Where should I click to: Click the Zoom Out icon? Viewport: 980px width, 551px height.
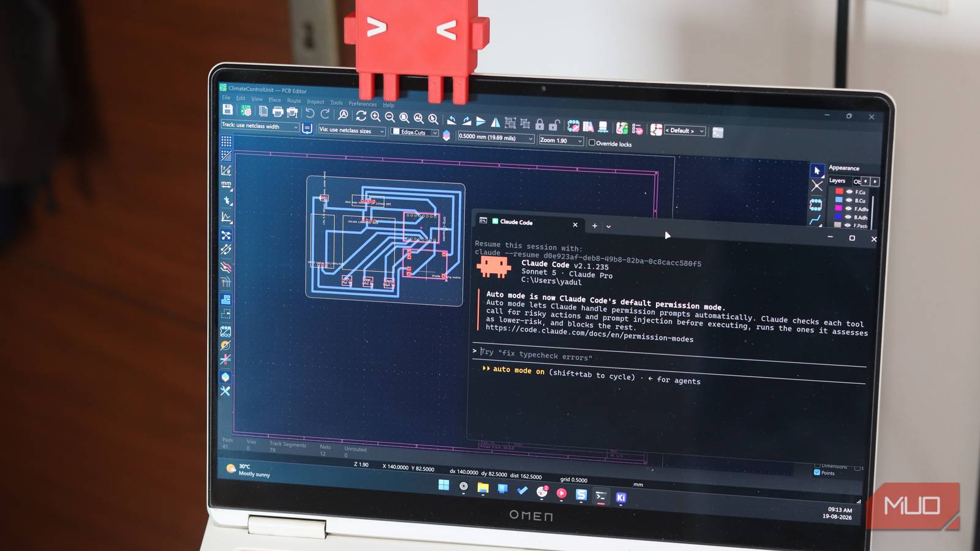[390, 116]
